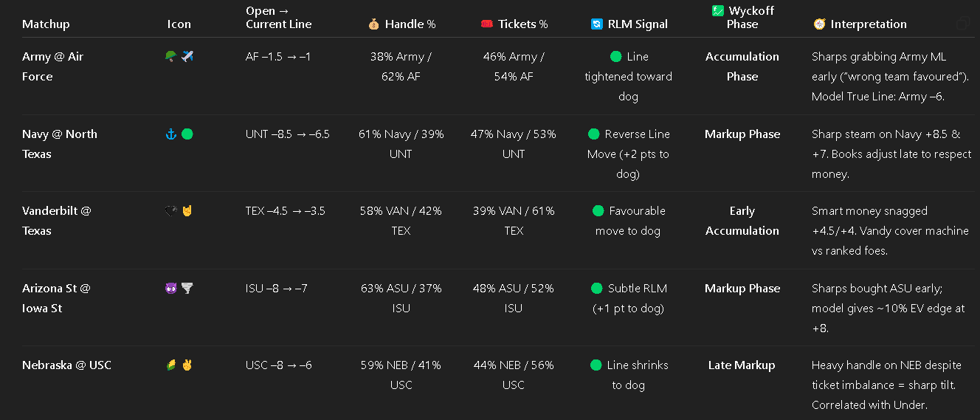The width and height of the screenshot is (980, 420).
Task: Click the Matchup column header
Action: coord(46,24)
